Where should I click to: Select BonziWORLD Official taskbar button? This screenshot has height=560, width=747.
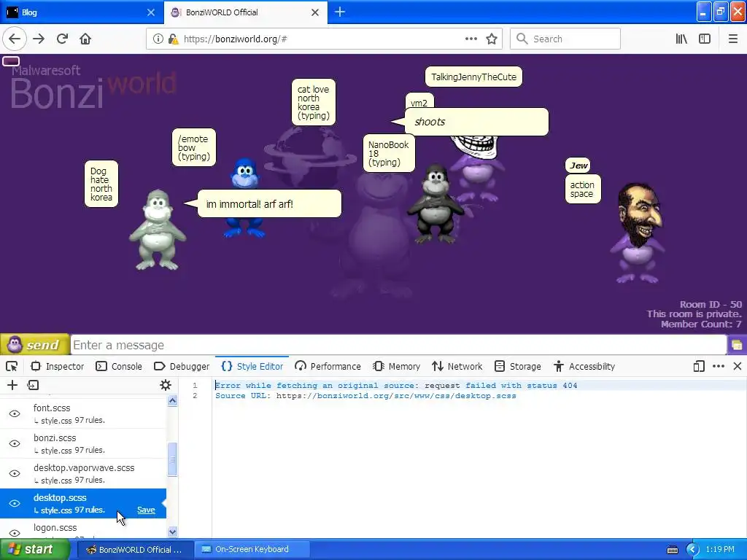point(134,550)
